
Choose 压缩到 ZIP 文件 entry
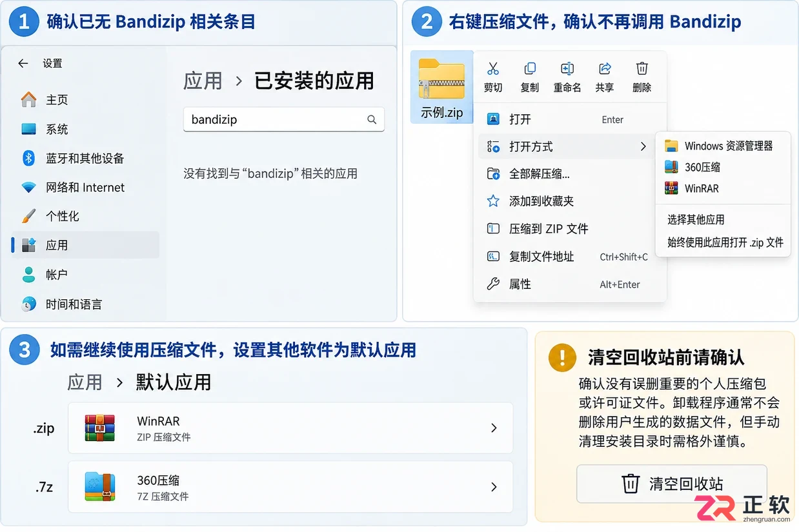[x=570, y=229]
